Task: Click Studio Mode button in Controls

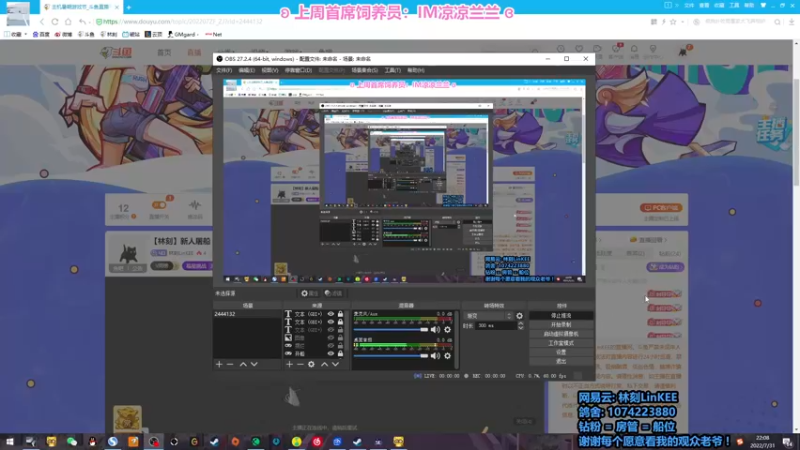Action: click(561, 343)
